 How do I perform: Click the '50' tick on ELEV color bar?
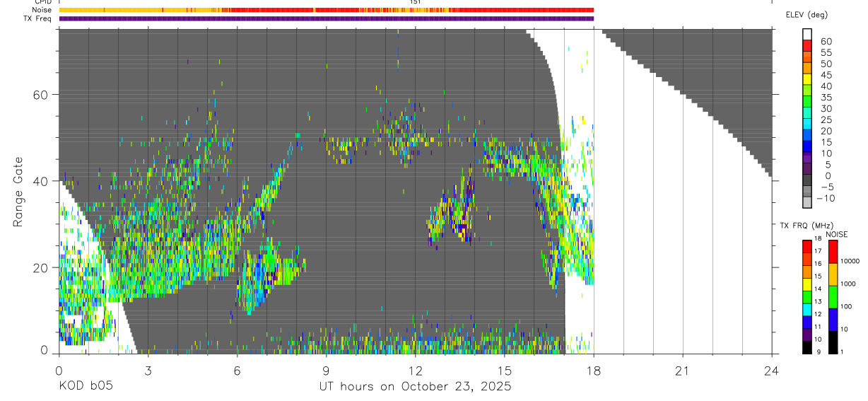tap(826, 64)
